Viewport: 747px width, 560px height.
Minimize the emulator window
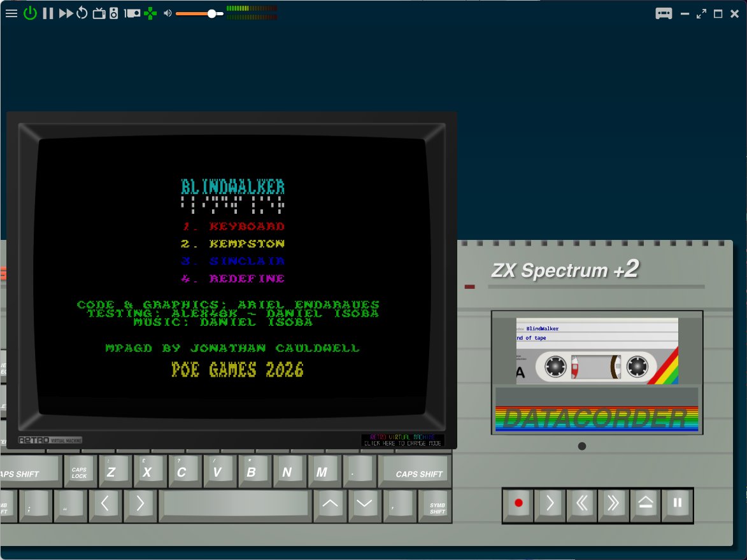(685, 14)
